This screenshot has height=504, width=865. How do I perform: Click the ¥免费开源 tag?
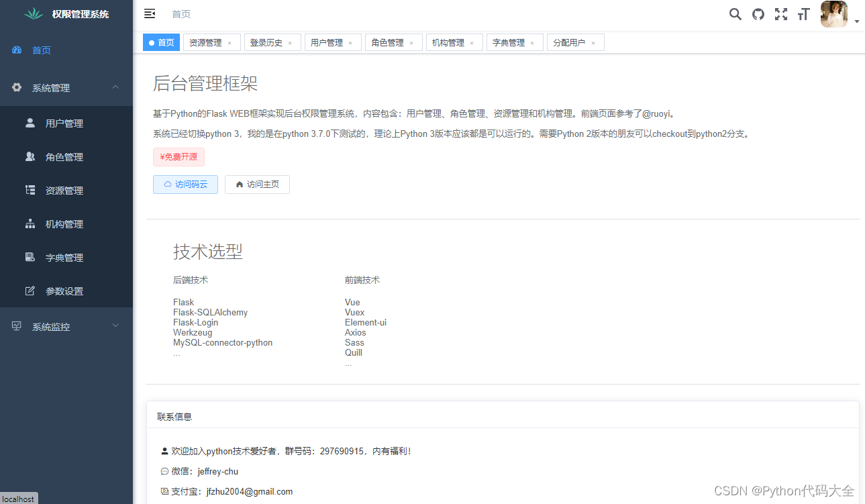coord(179,157)
